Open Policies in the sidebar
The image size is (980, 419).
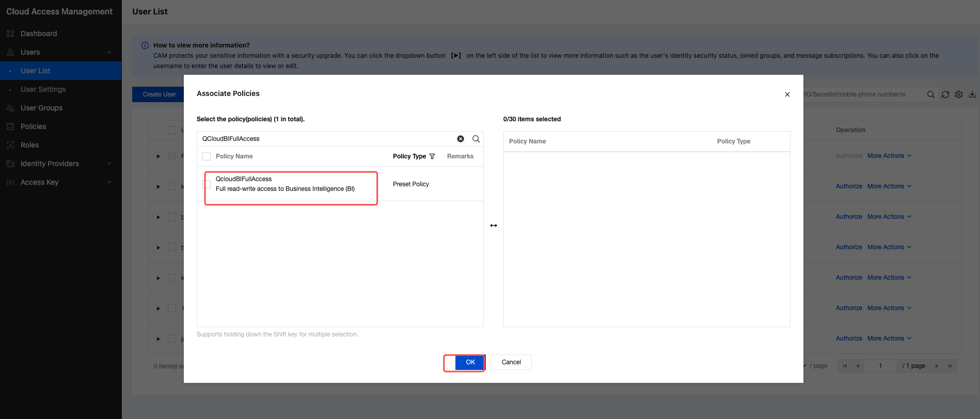61,126
